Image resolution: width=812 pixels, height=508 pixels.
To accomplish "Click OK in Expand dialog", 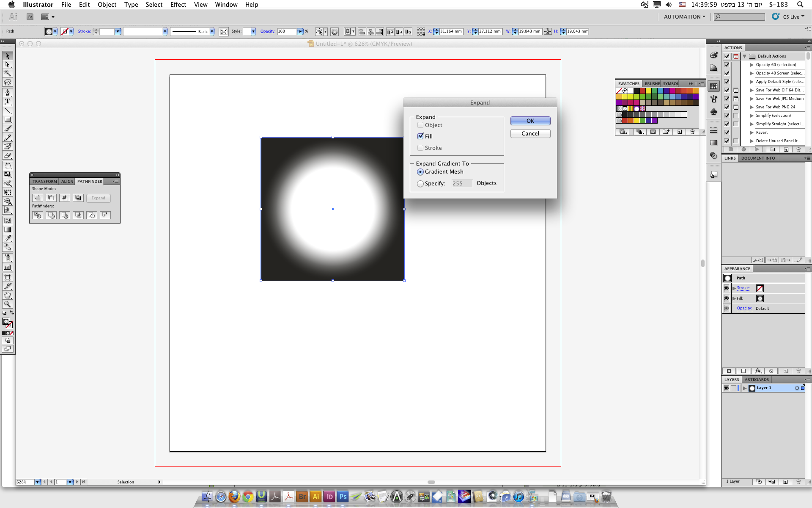I will [530, 121].
